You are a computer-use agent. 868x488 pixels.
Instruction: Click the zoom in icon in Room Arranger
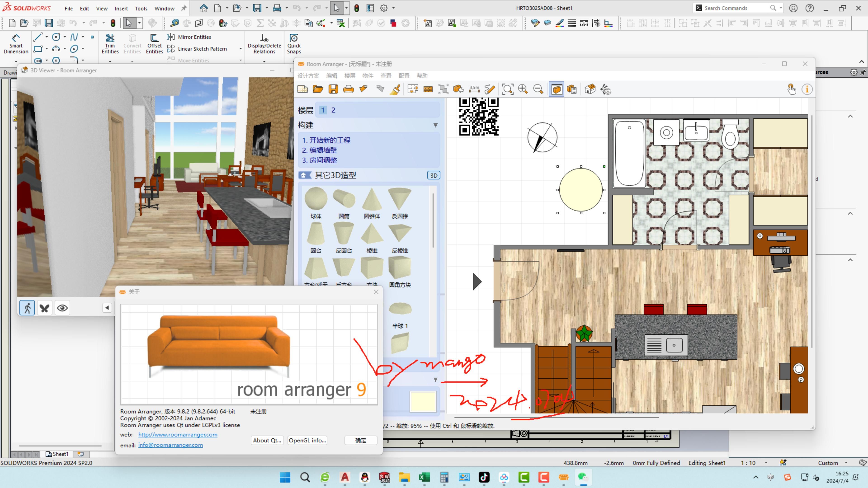(523, 89)
